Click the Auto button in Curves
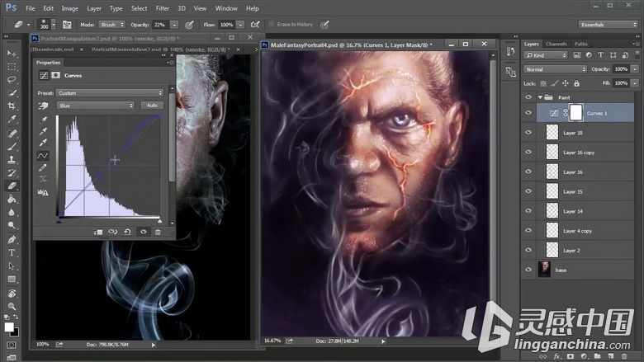The height and width of the screenshot is (362, 644). (152, 106)
